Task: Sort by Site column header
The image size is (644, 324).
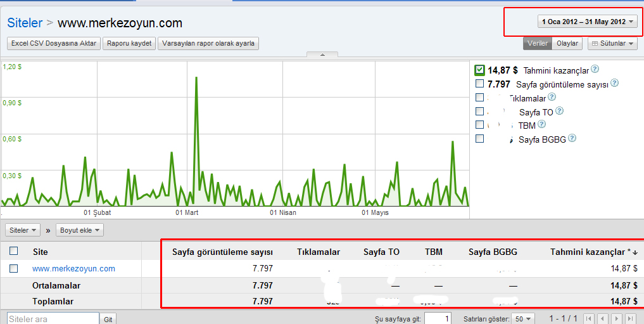Action: [41, 252]
